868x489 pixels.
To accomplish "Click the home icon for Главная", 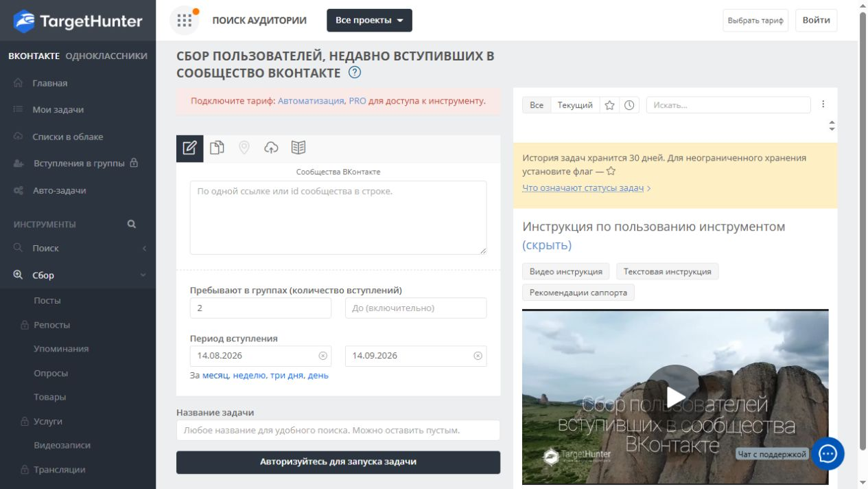I will [19, 83].
